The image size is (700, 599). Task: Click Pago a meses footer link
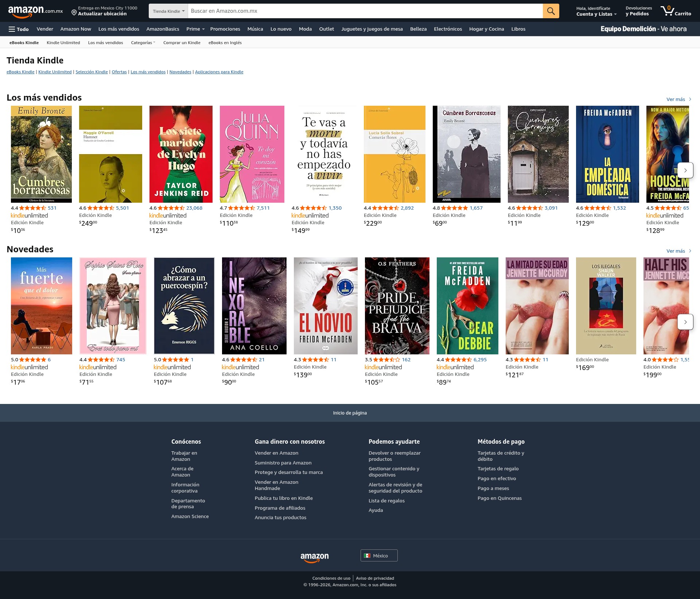pyautogui.click(x=493, y=488)
